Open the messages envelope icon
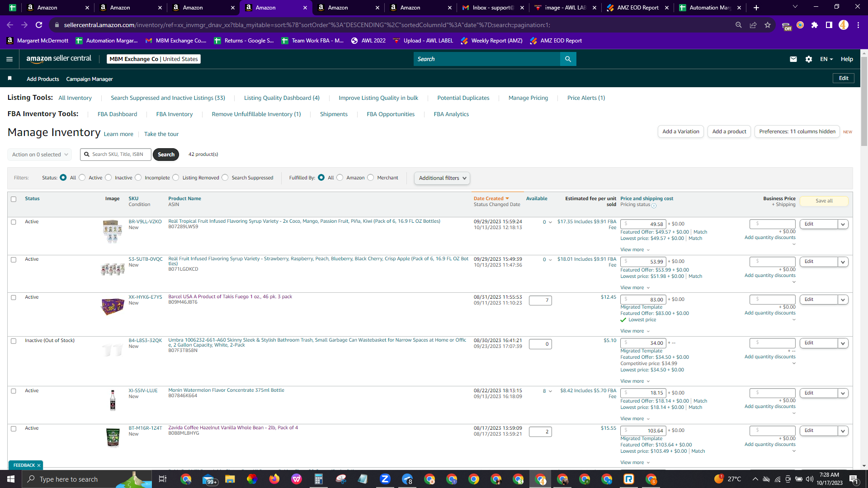This screenshot has width=868, height=488. [x=793, y=59]
